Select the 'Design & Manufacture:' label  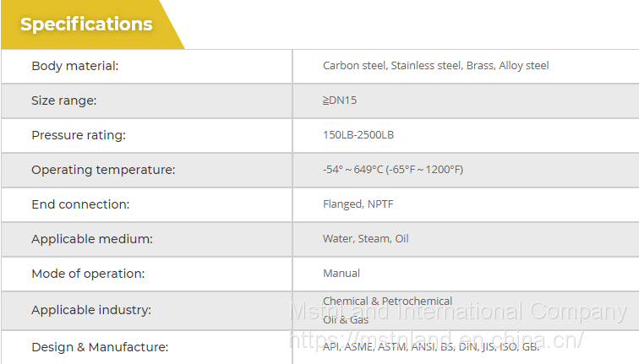click(x=100, y=347)
